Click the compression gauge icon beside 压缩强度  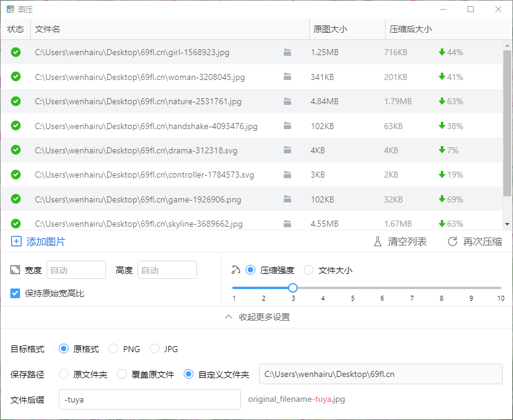(x=235, y=270)
